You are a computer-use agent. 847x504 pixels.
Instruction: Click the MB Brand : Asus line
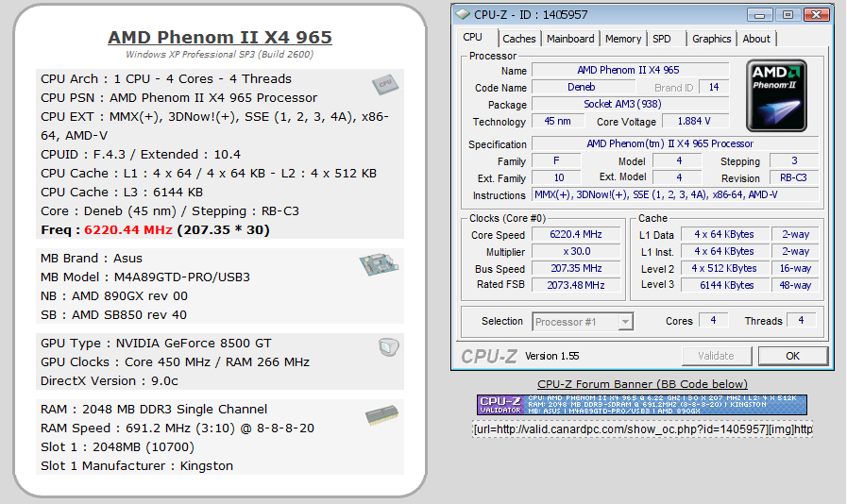92,259
